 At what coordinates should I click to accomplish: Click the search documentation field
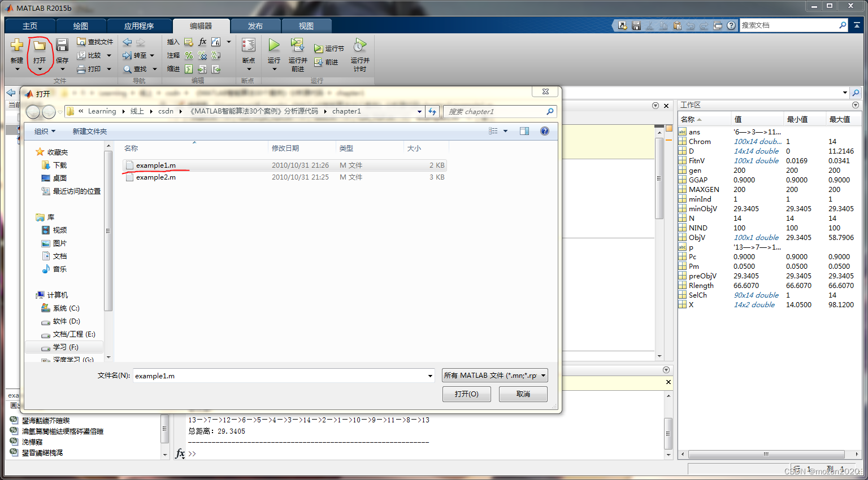click(789, 25)
